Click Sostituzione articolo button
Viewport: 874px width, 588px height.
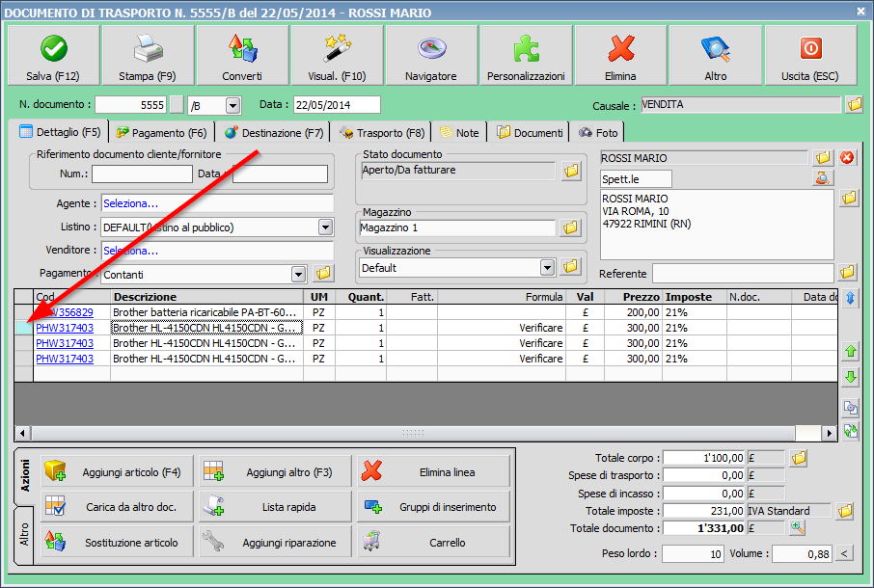(x=117, y=543)
